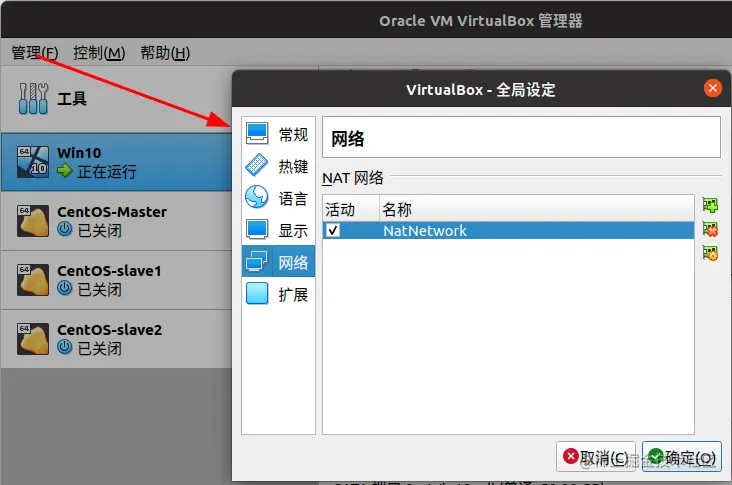Select the Win10 virtual machine
The image size is (732, 485).
(x=117, y=162)
